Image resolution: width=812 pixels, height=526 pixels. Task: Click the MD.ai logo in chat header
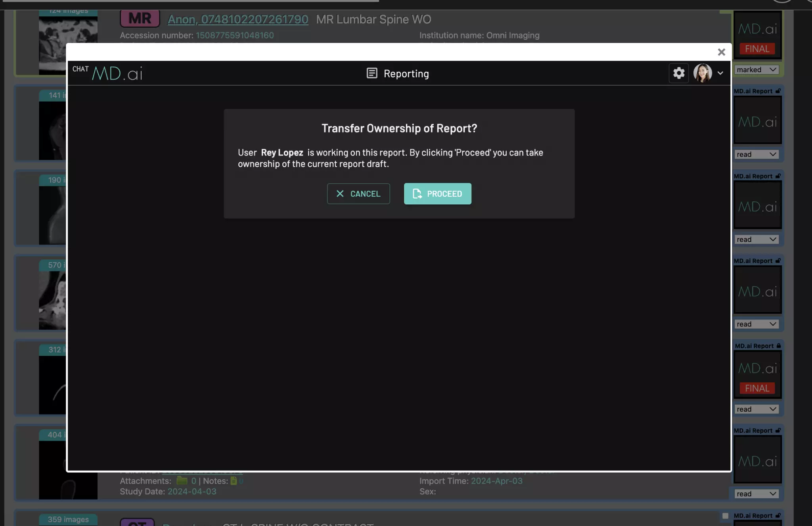coord(117,74)
